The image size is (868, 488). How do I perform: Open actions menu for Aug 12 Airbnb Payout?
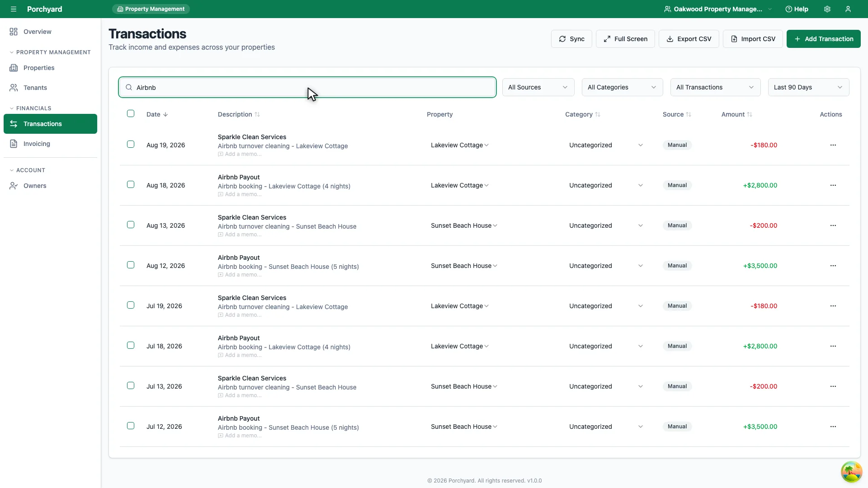tap(833, 266)
